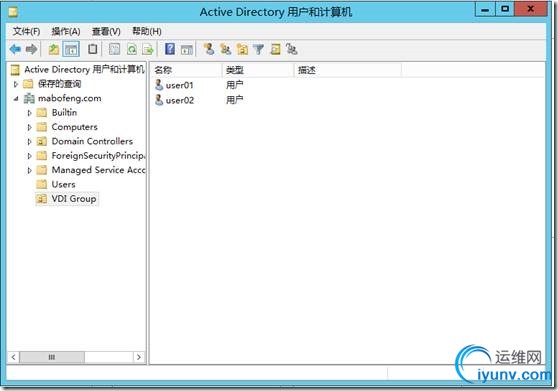Sort by the 描述 column header
The width and height of the screenshot is (558, 391).
348,70
